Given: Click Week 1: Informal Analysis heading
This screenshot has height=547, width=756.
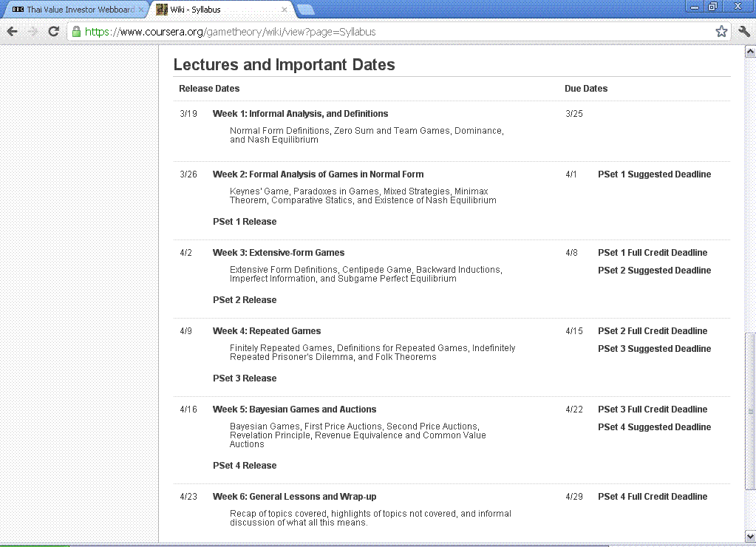Looking at the screenshot, I should [300, 114].
